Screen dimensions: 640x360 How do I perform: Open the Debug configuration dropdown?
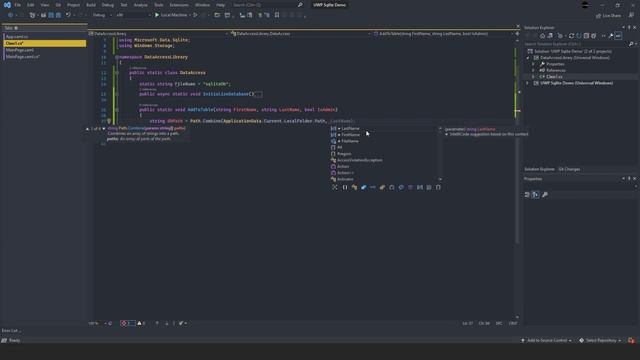[x=102, y=15]
